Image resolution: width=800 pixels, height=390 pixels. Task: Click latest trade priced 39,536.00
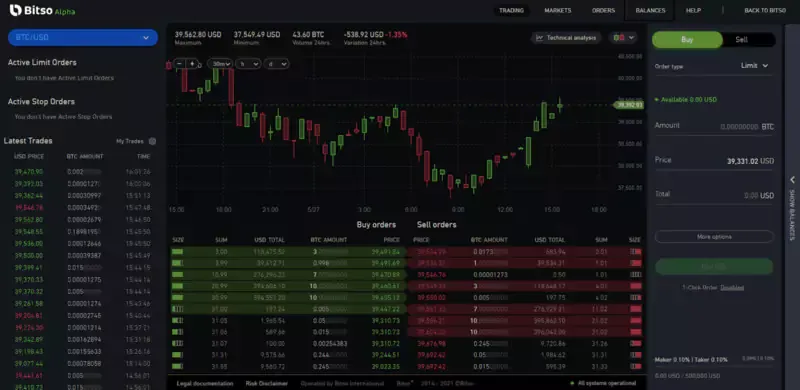[82, 243]
